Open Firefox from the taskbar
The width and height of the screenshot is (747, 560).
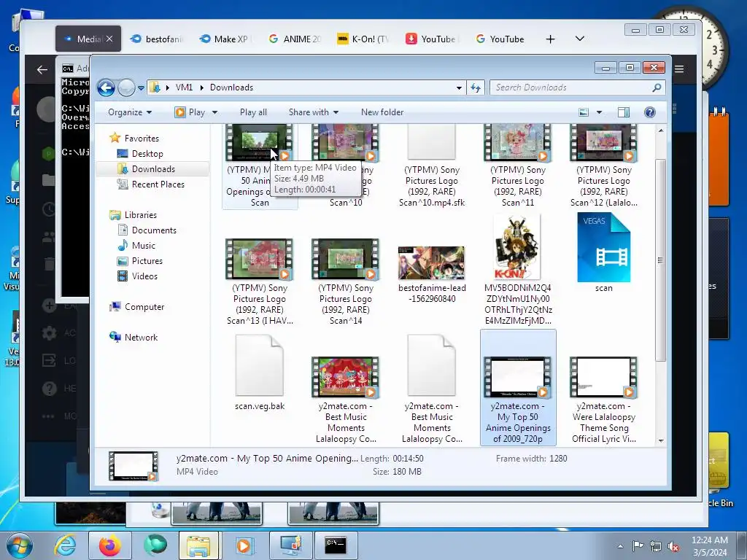110,545
